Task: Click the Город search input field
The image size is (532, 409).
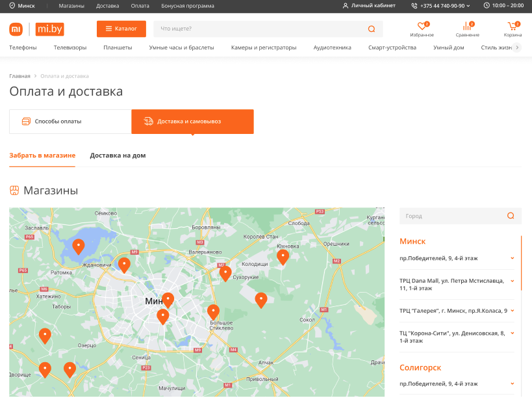Action: pos(451,216)
